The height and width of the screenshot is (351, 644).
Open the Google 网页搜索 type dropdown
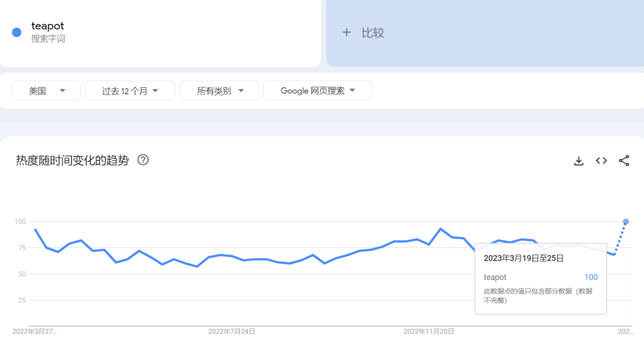(317, 91)
